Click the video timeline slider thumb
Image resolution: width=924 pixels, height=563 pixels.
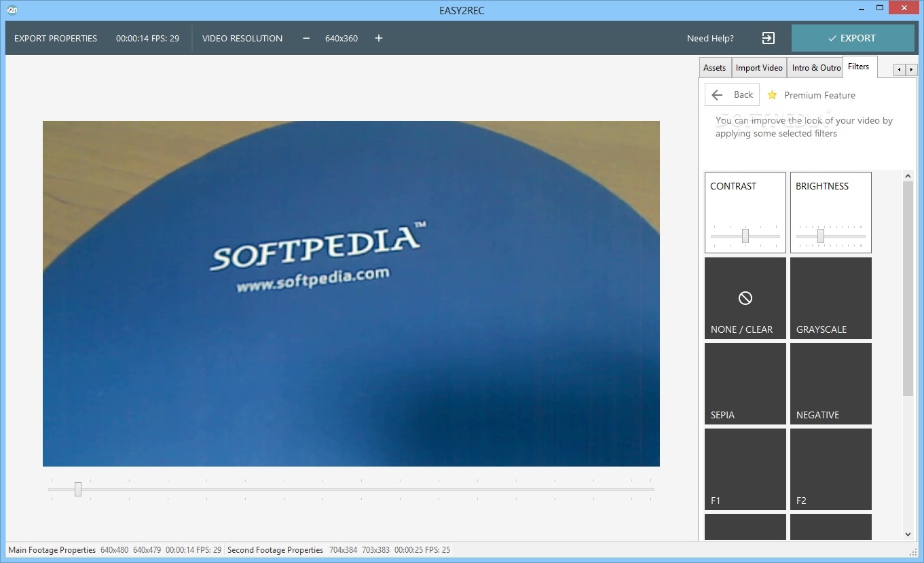pos(78,489)
